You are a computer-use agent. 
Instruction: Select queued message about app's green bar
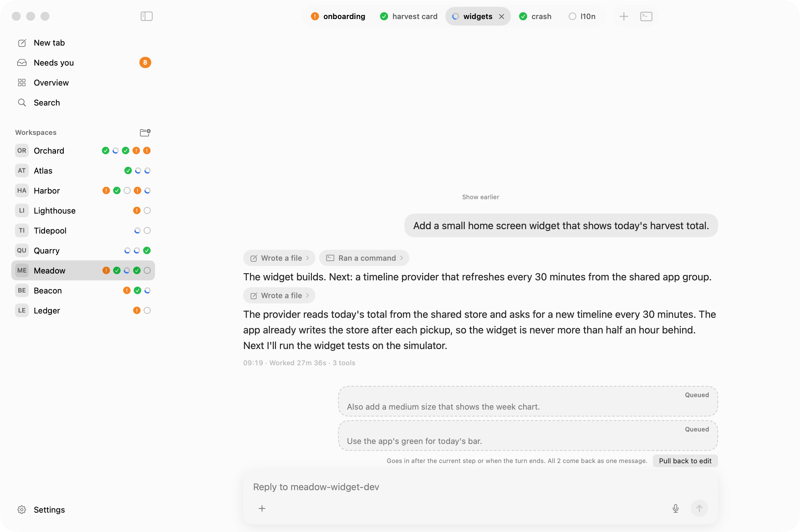point(528,436)
